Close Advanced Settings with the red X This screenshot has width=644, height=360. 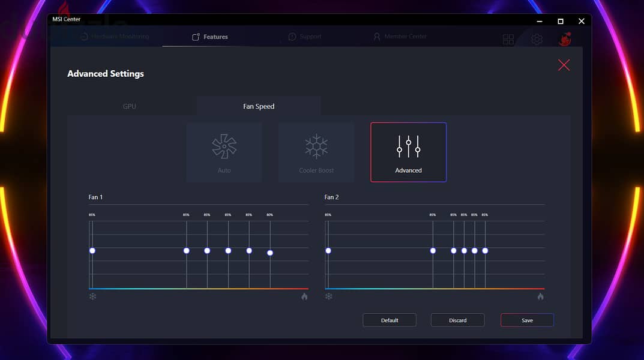(x=564, y=65)
